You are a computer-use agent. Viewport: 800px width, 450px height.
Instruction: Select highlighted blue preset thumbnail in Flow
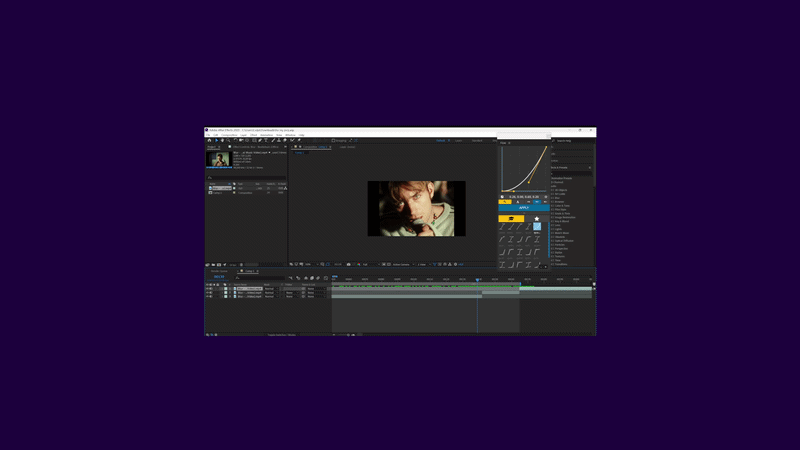(537, 227)
